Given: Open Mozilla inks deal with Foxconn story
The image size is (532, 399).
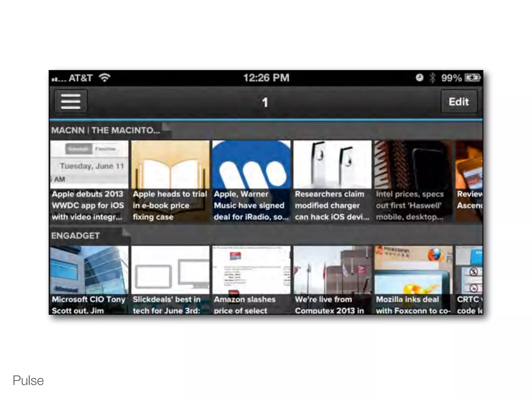Looking at the screenshot, I should pyautogui.click(x=413, y=280).
